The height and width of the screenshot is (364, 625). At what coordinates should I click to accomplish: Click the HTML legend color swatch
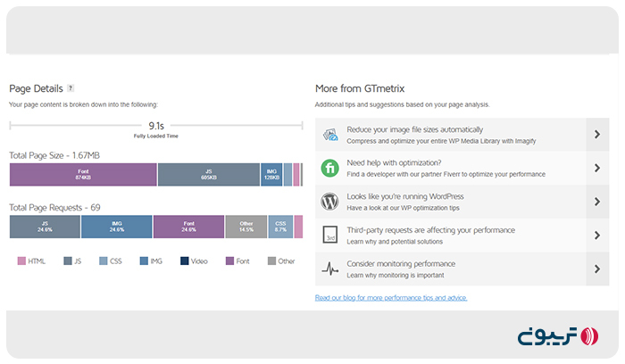(22, 261)
